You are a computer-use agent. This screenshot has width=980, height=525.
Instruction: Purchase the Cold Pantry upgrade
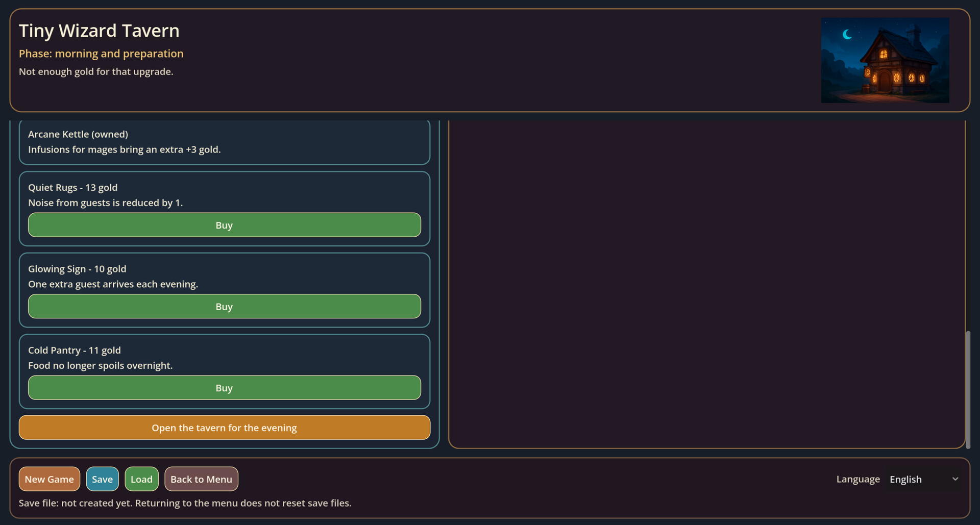coord(224,388)
